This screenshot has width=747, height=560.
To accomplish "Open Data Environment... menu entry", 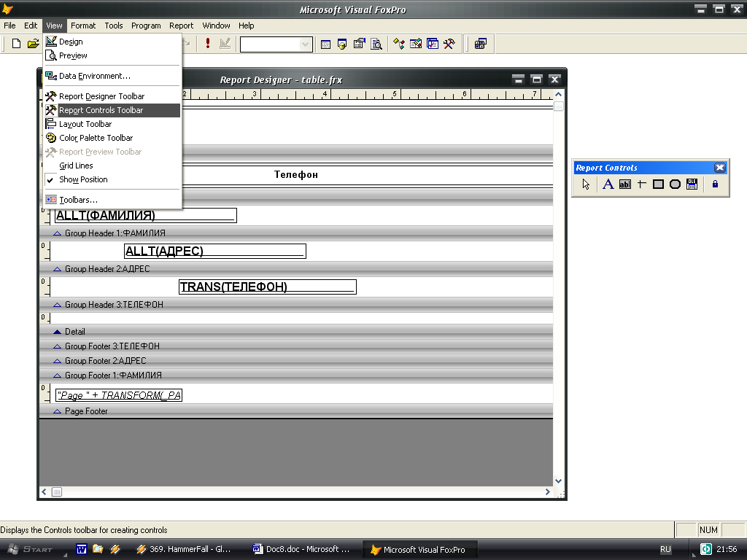I will [112, 76].
